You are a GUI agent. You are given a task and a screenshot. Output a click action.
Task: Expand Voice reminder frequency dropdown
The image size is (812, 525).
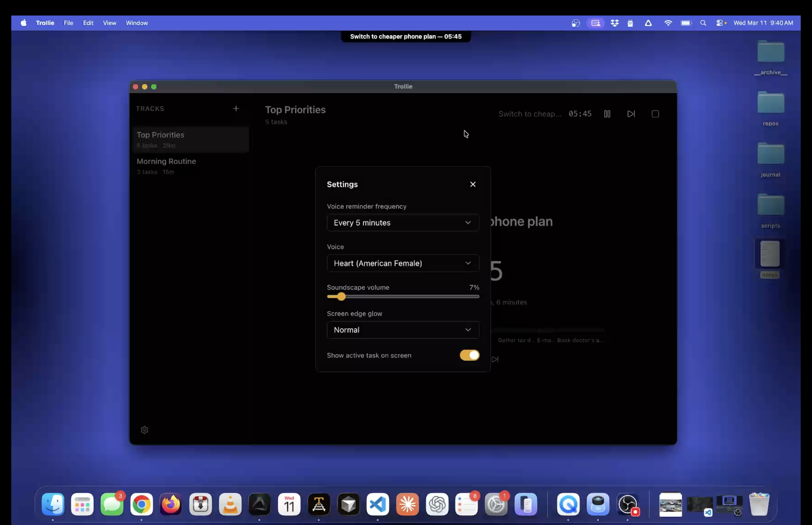[x=403, y=223]
